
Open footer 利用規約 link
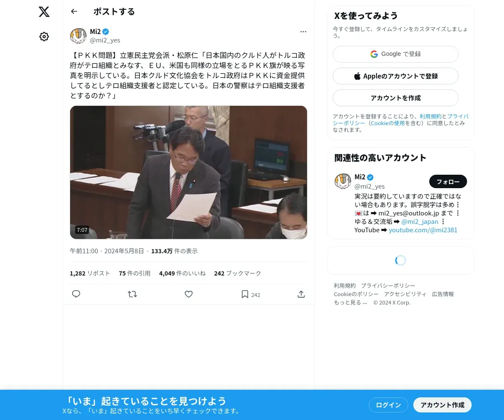pyautogui.click(x=345, y=286)
